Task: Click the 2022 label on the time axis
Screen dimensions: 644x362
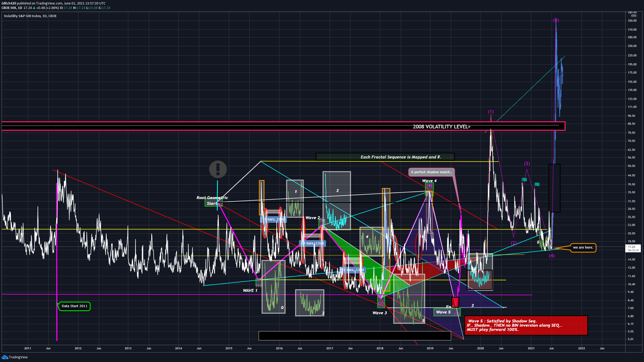Action: [x=581, y=349]
